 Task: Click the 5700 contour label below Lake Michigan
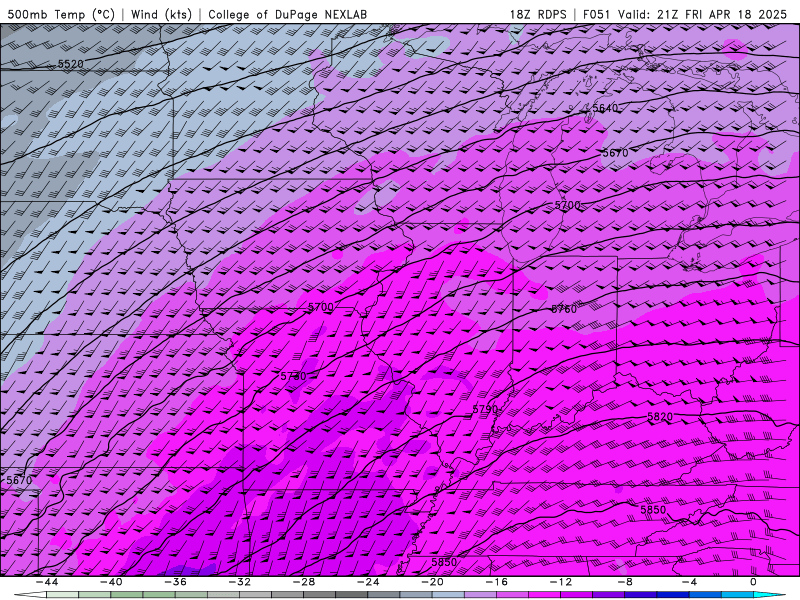[x=567, y=205]
